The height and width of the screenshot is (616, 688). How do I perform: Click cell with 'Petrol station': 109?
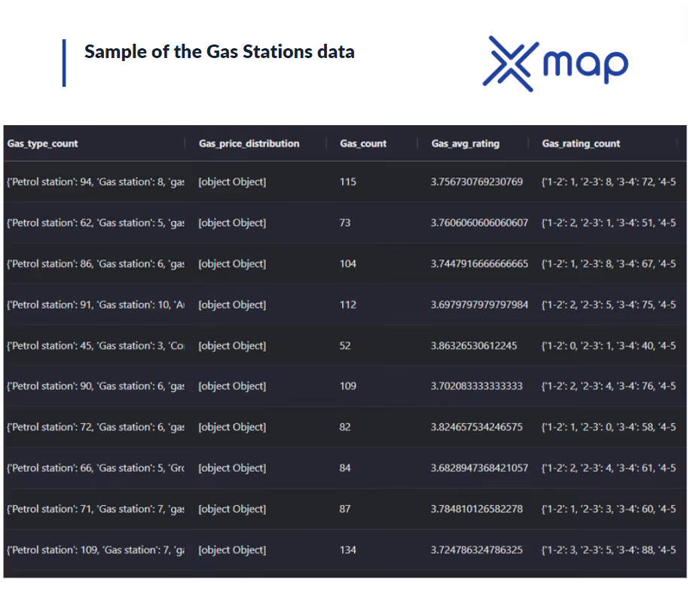pyautogui.click(x=96, y=550)
